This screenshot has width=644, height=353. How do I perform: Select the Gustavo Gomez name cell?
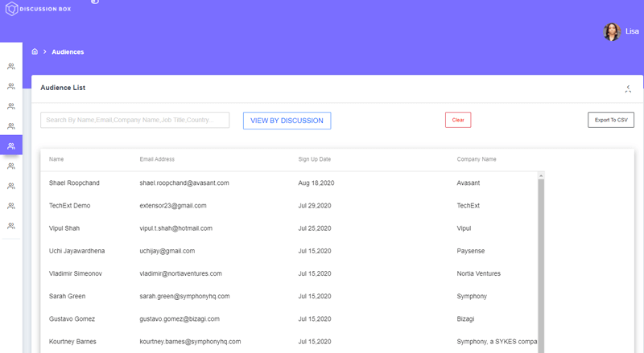pyautogui.click(x=72, y=318)
